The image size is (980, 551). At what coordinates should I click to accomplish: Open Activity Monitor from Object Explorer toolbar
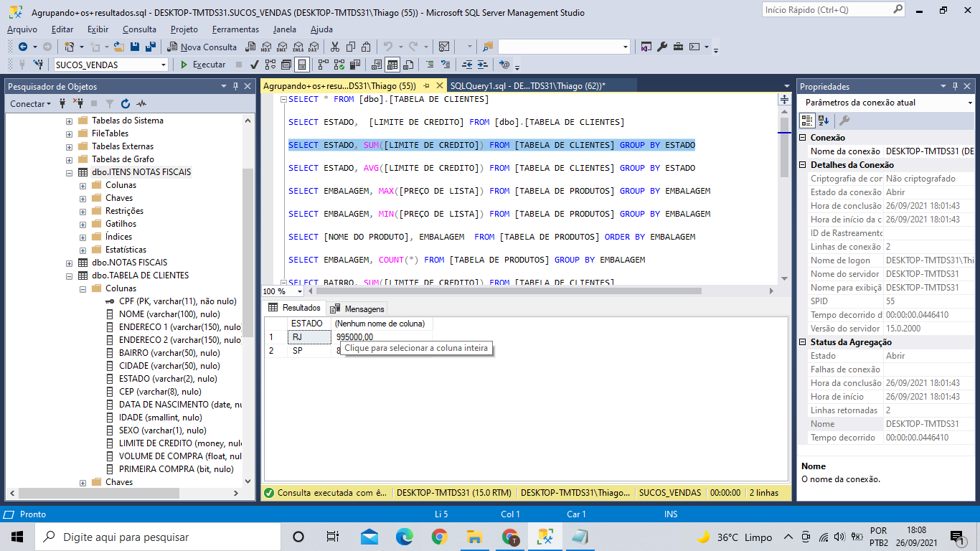141,103
